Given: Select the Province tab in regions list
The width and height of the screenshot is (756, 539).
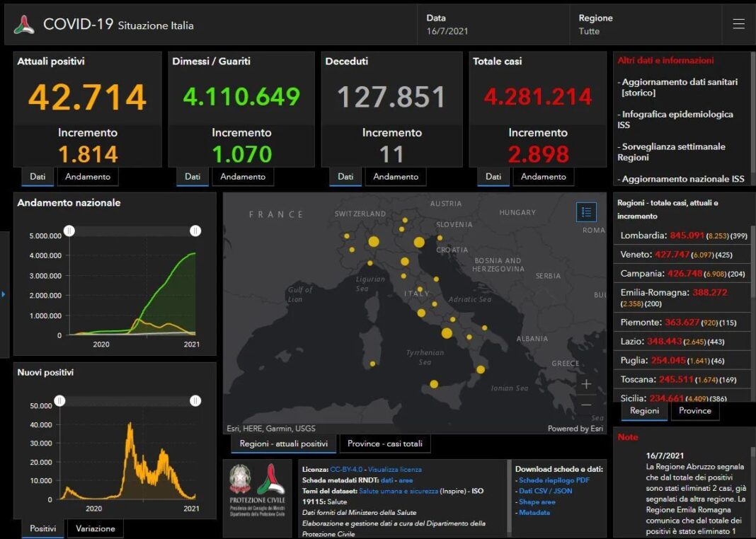Looking at the screenshot, I should click(694, 411).
